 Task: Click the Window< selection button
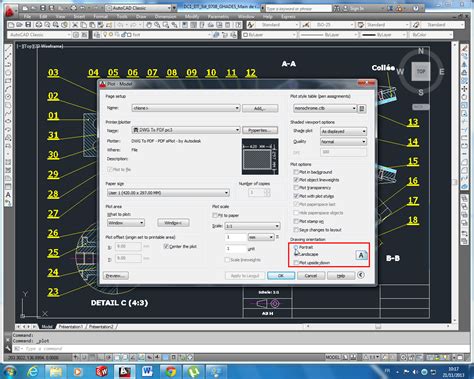173,223
